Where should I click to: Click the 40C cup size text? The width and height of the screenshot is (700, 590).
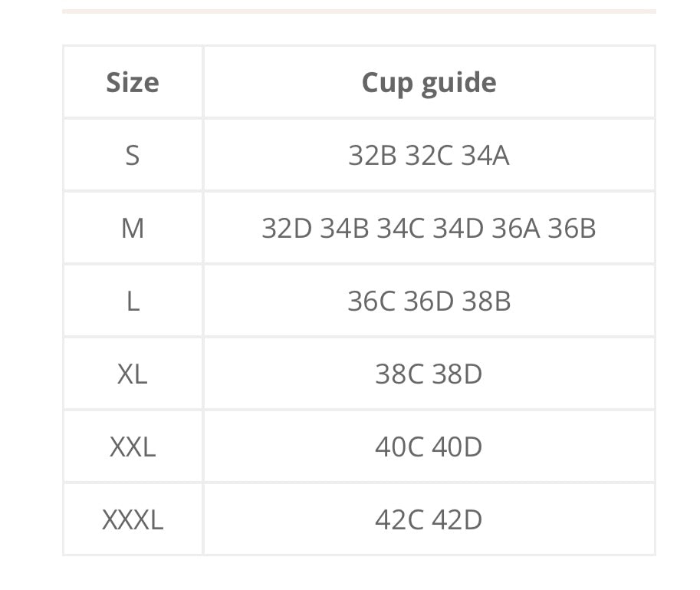(399, 447)
